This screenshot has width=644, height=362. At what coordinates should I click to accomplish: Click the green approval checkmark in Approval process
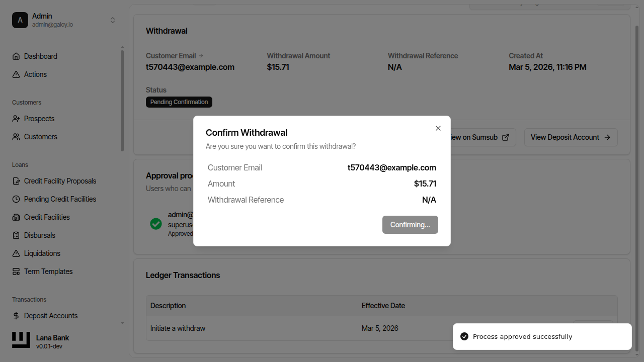[x=155, y=224]
